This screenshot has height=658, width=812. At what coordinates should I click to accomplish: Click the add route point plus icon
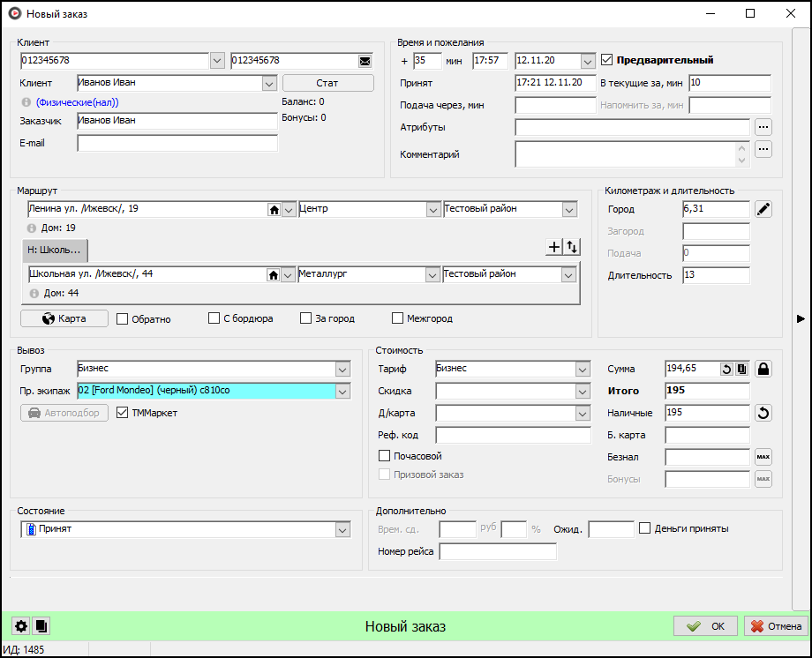(554, 248)
